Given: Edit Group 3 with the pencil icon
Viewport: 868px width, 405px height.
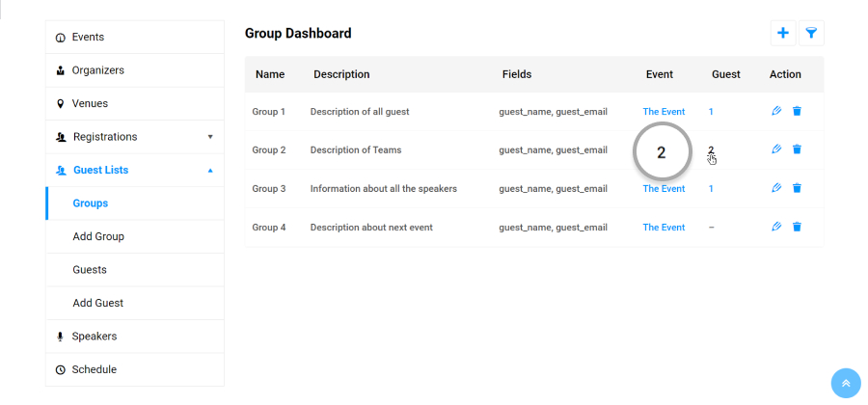Looking at the screenshot, I should 776,188.
